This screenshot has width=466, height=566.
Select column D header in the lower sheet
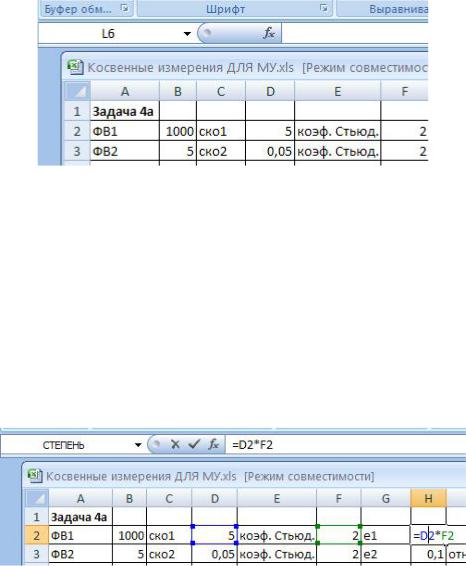pyautogui.click(x=215, y=498)
